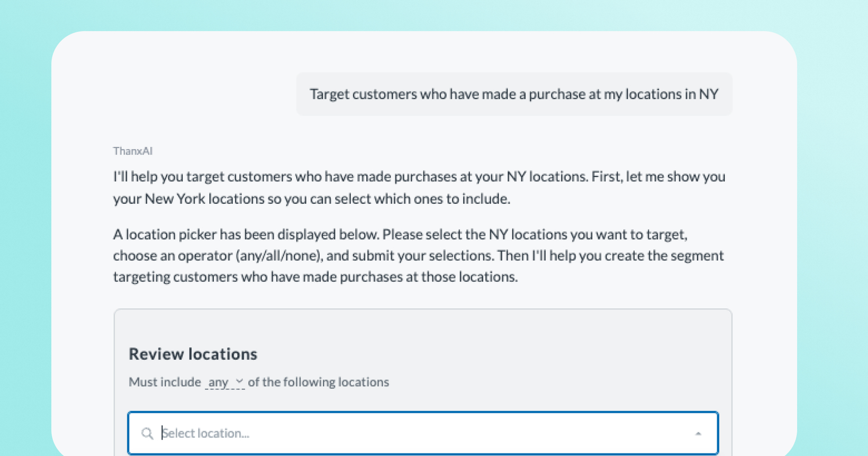Click "New York locations" phrase in the reply
The image size is (868, 456).
pyautogui.click(x=204, y=199)
